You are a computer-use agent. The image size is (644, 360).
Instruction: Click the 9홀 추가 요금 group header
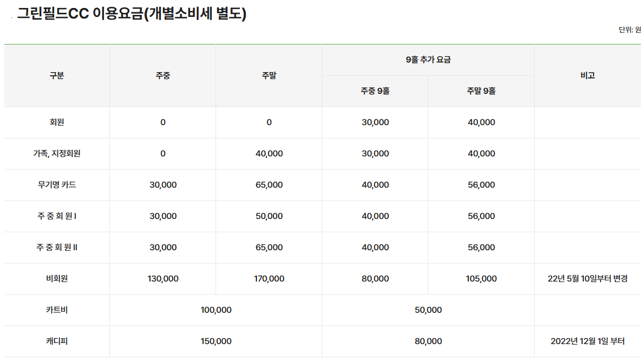pos(428,60)
